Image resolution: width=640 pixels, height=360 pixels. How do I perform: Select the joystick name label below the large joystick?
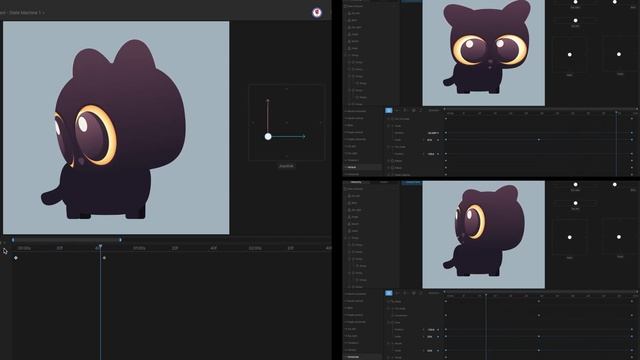click(x=286, y=166)
